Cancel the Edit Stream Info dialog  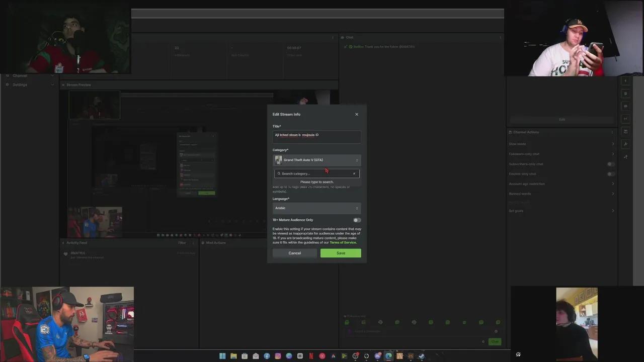click(x=295, y=253)
